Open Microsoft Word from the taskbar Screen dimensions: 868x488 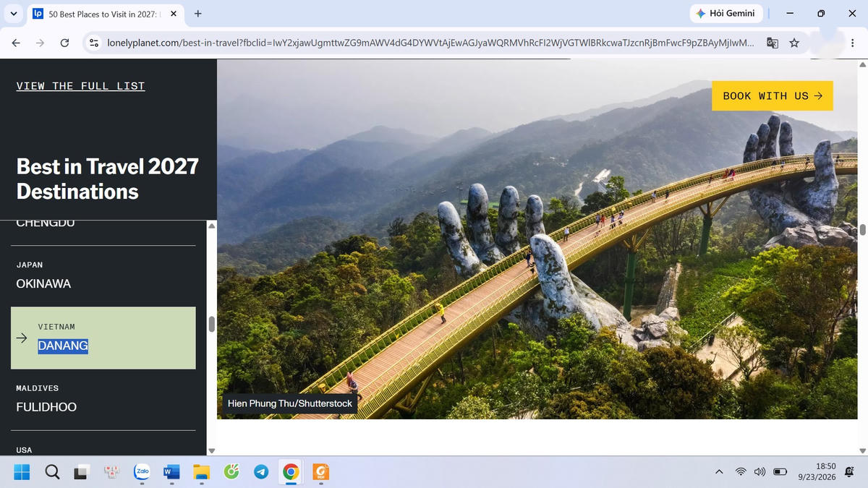171,472
